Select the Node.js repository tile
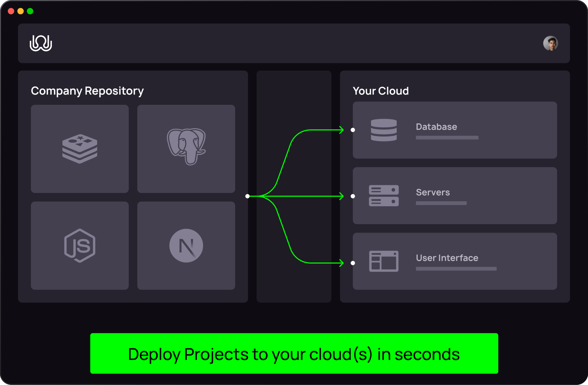 coord(80,245)
